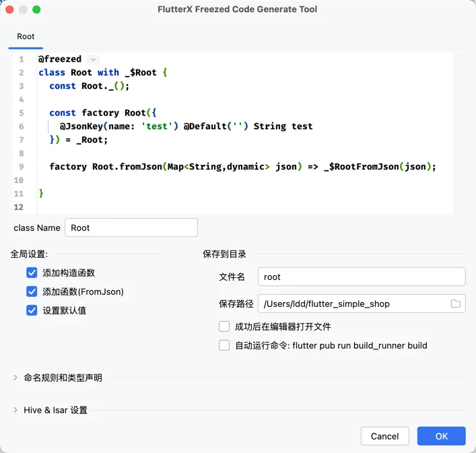
Task: Close the dialog with the red window button
Action: coord(9,9)
